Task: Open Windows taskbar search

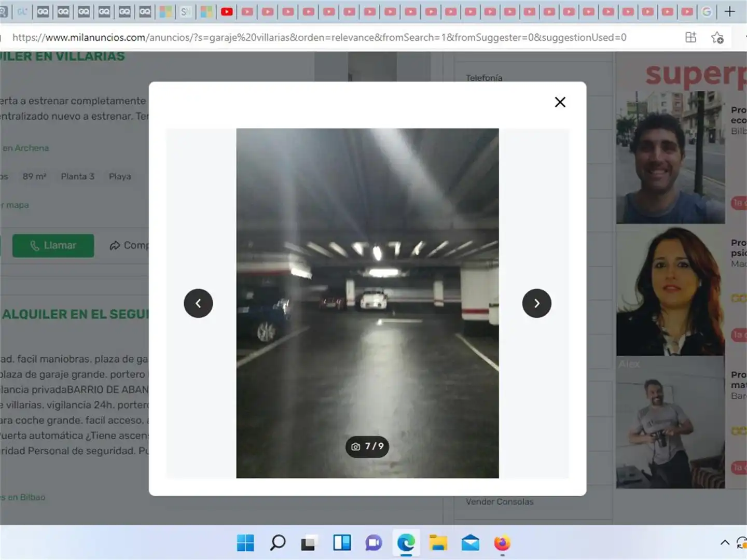Action: coord(278,543)
